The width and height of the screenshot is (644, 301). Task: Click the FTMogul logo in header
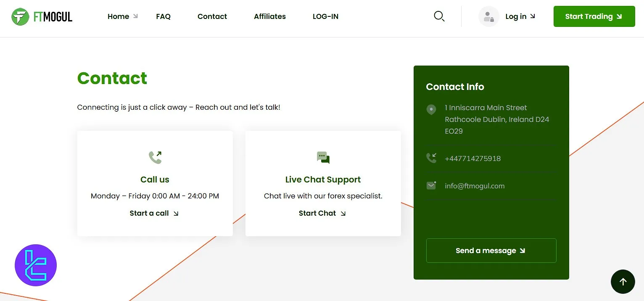(x=42, y=17)
